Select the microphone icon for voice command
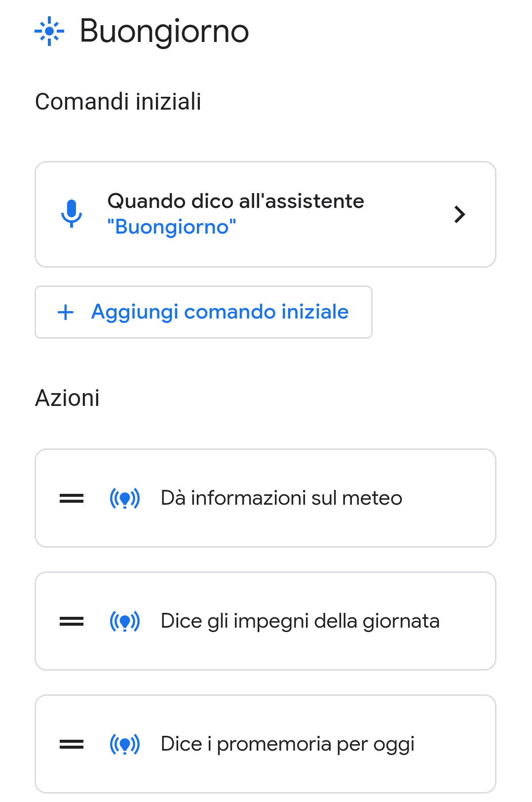Image resolution: width=532 pixels, height=802 pixels. 73,214
